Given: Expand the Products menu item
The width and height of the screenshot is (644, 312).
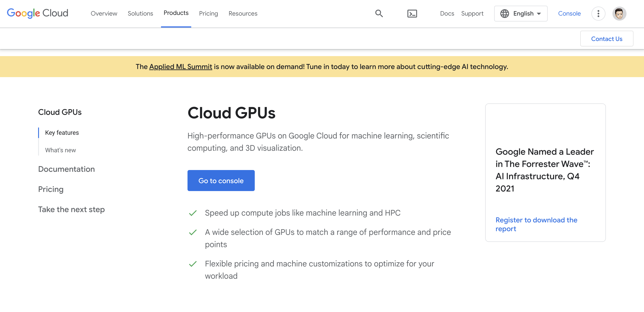Looking at the screenshot, I should (x=176, y=13).
